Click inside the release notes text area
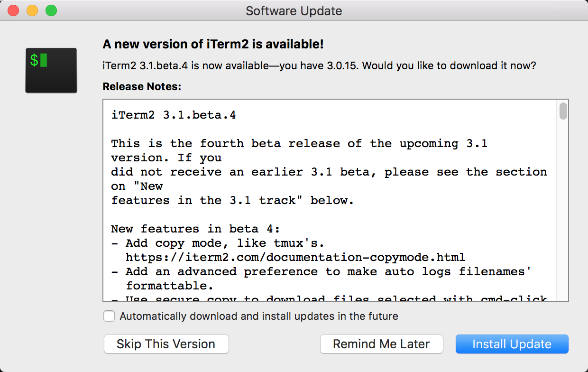 (332, 199)
